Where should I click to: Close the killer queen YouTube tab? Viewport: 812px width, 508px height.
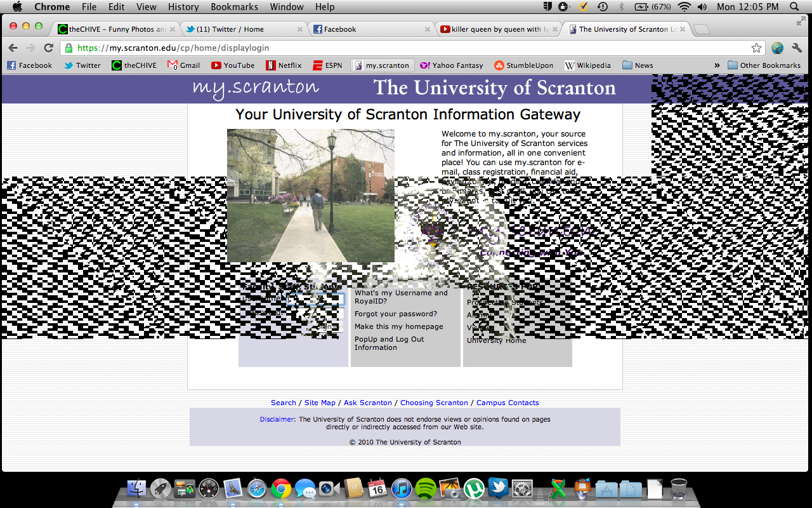coord(556,29)
